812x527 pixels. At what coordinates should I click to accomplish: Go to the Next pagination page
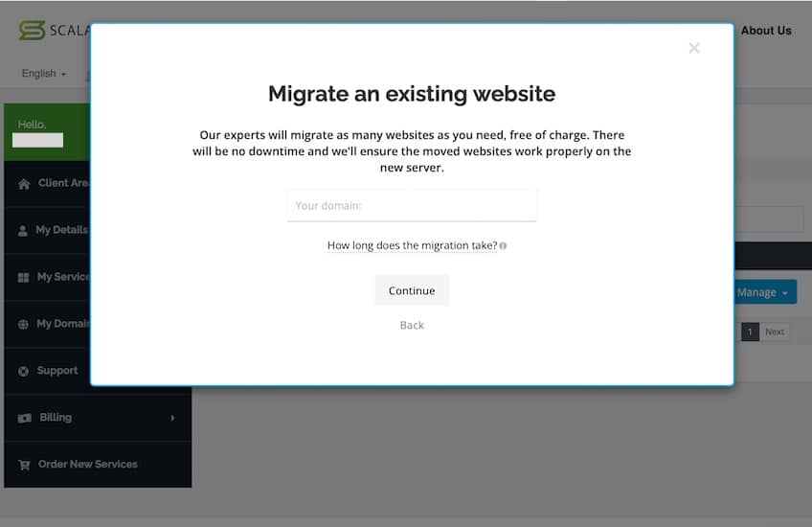(775, 332)
